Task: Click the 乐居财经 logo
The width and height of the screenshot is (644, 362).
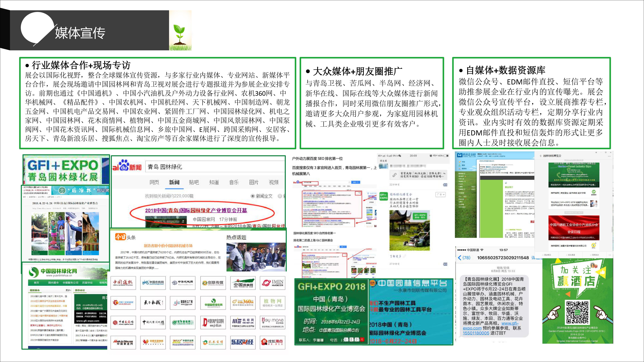Action: coord(243,342)
